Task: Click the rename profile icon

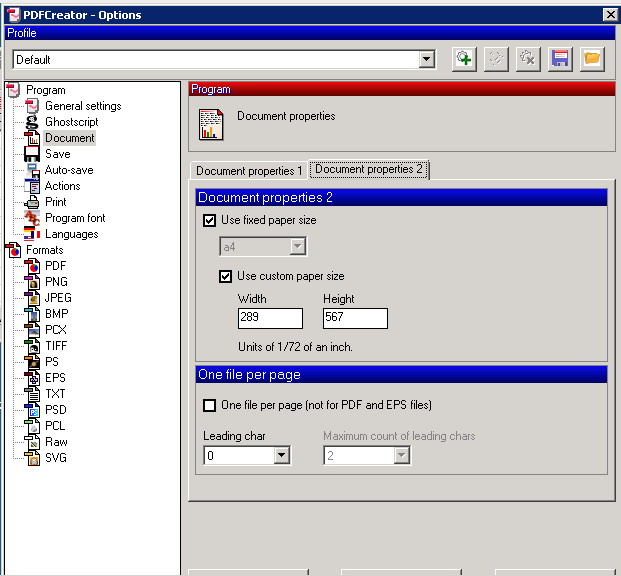Action: (x=496, y=59)
